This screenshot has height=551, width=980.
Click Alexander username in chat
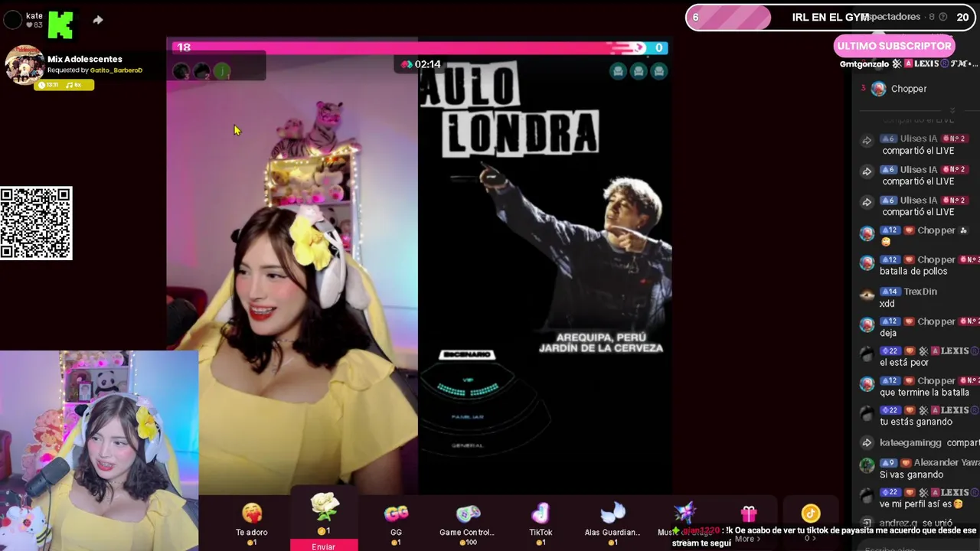coord(946,462)
